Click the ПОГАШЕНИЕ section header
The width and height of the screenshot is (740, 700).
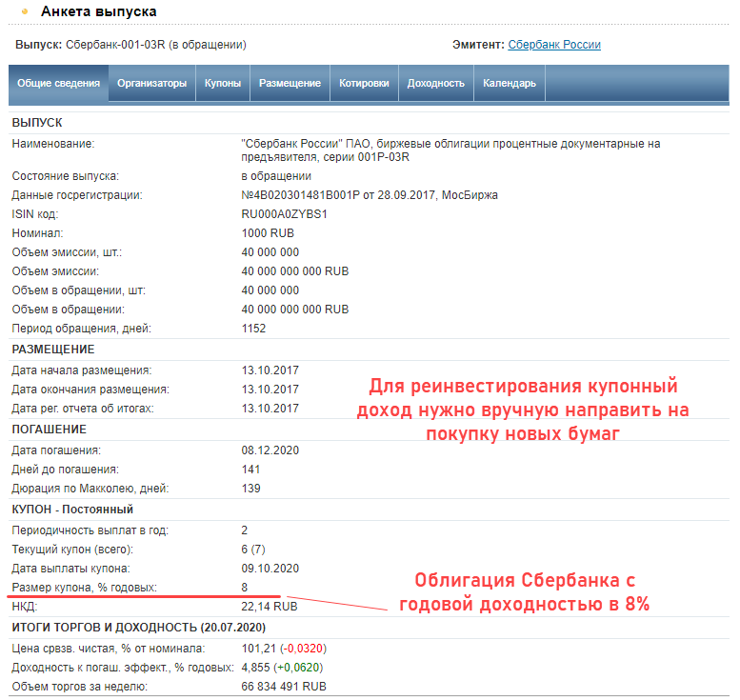(50, 430)
